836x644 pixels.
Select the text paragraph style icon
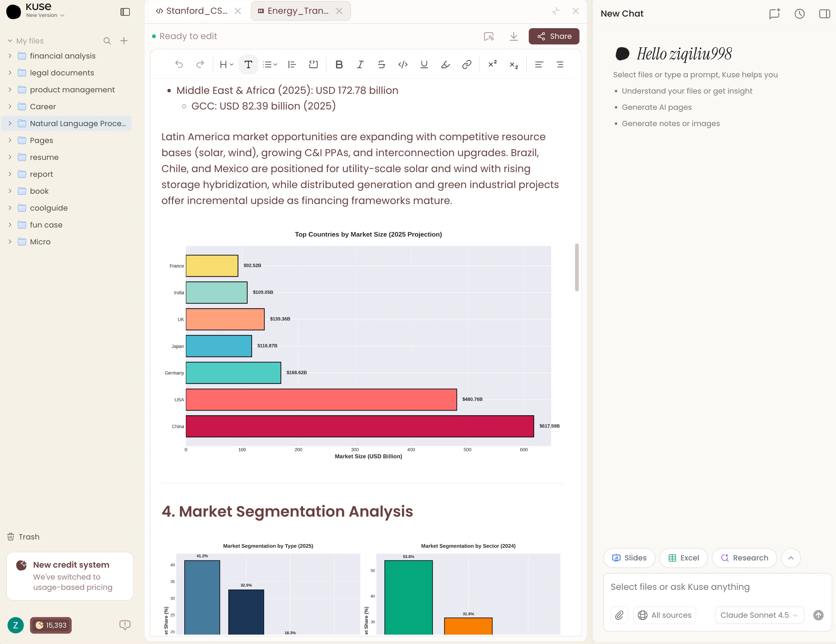[248, 64]
